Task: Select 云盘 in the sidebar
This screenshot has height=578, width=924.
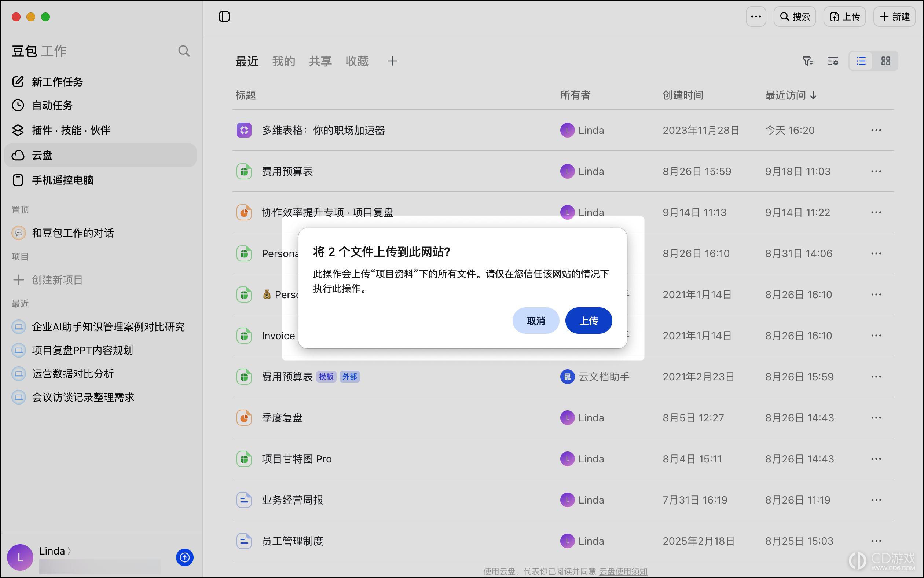Action: (x=100, y=155)
